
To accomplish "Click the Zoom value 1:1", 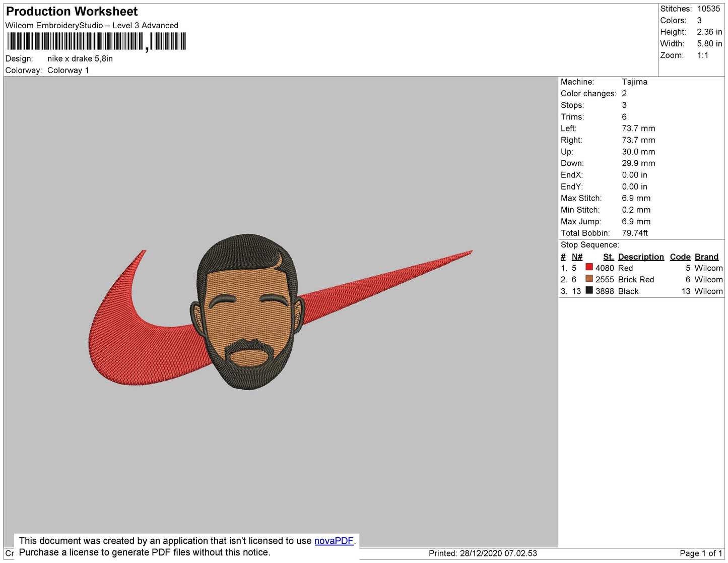I will point(703,55).
